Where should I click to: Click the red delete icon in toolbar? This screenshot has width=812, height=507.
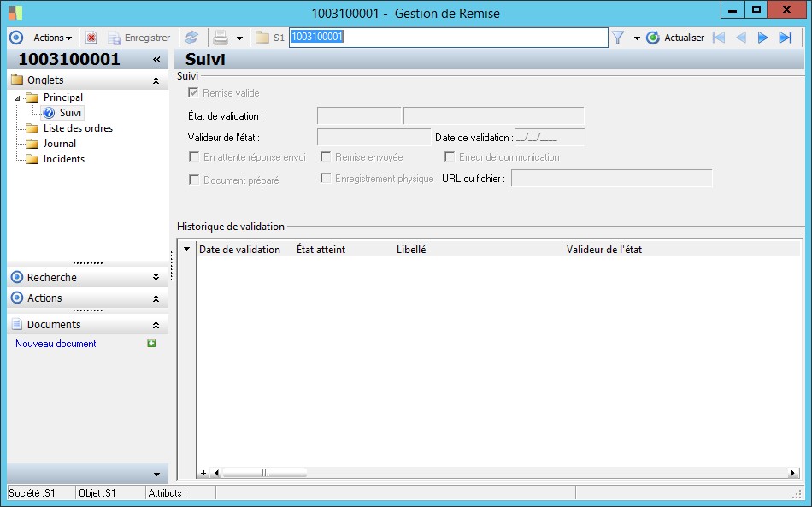pyautogui.click(x=91, y=38)
